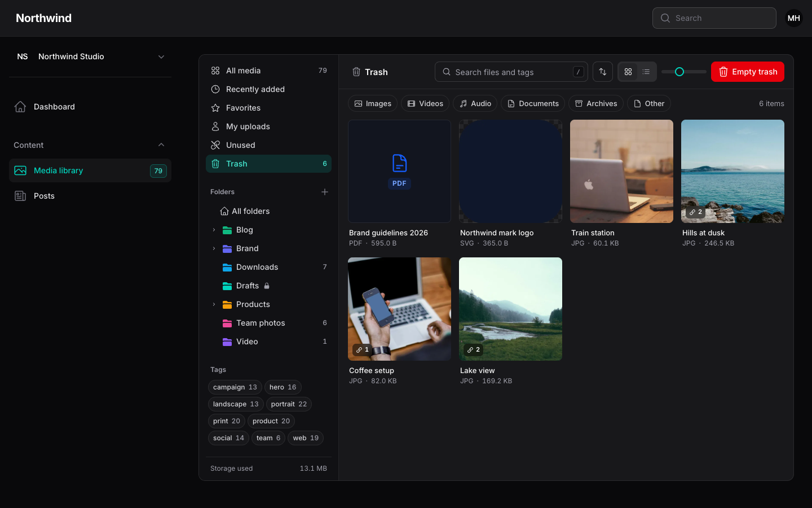The image size is (812, 508).
Task: Filter by campaign tag
Action: (235, 387)
